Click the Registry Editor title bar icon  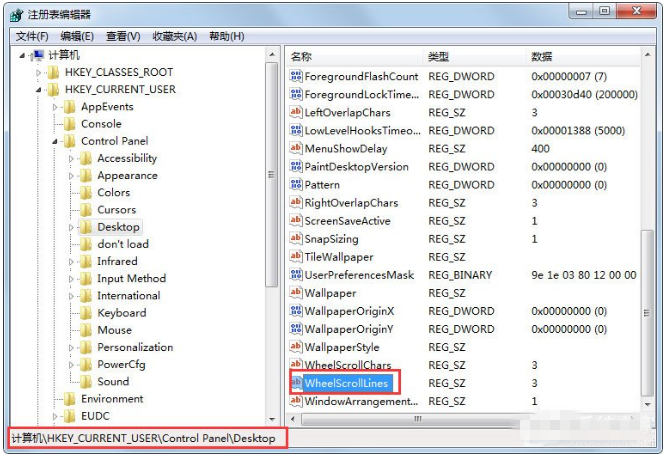click(x=17, y=15)
